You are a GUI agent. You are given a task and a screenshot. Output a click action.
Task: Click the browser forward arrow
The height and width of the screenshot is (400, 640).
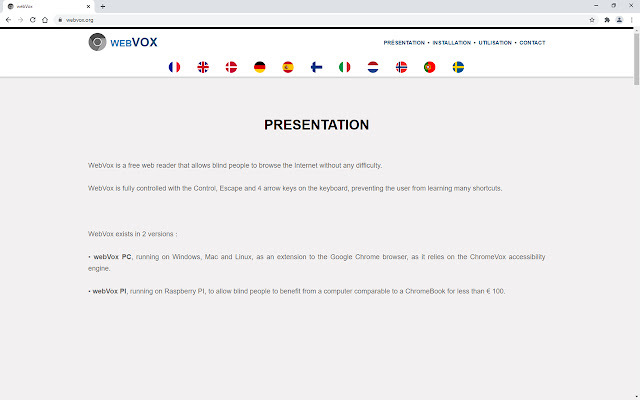coord(20,20)
